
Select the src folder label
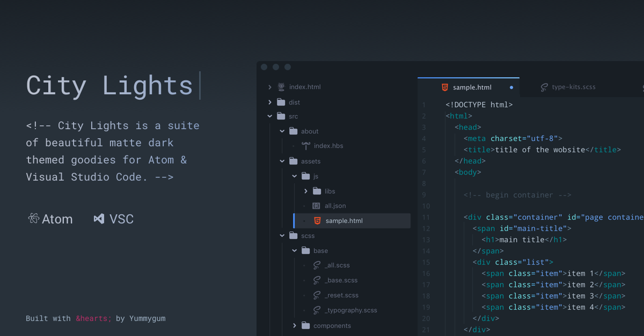293,116
